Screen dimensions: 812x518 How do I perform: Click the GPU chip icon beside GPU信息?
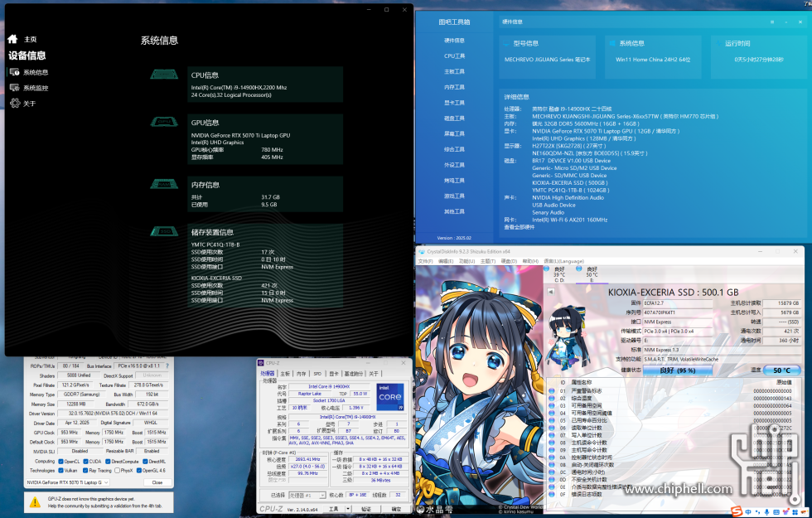tap(164, 122)
